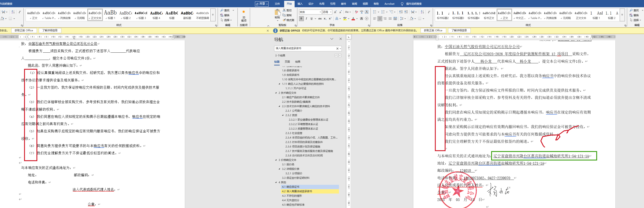Click 了解详细信息 button in right window
The height and width of the screenshot is (208, 644).
459,30
